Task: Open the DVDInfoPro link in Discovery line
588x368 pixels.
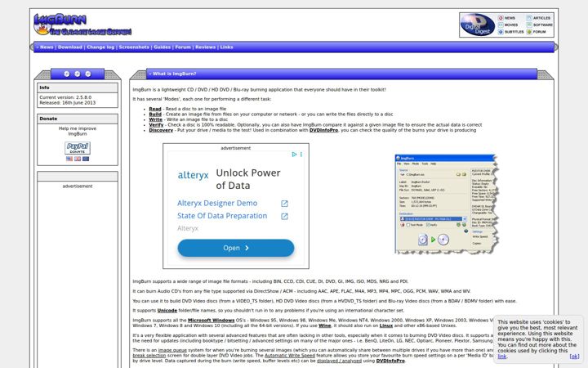Action: point(323,130)
